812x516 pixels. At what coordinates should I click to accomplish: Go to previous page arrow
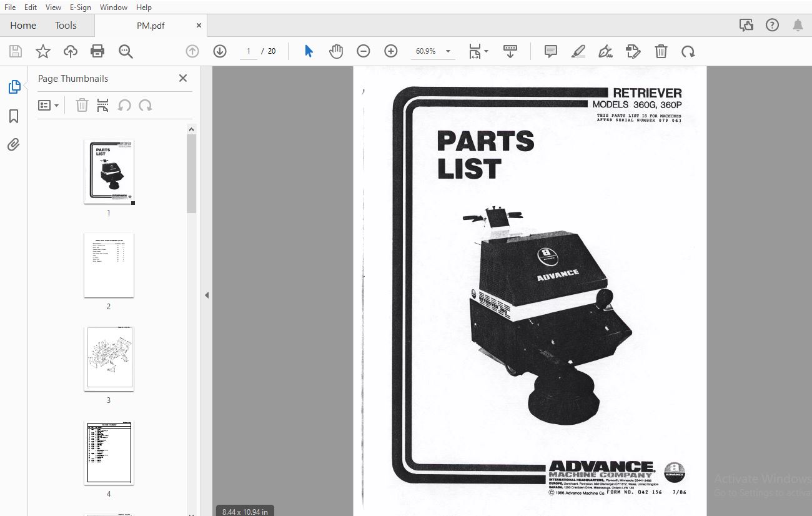click(192, 51)
